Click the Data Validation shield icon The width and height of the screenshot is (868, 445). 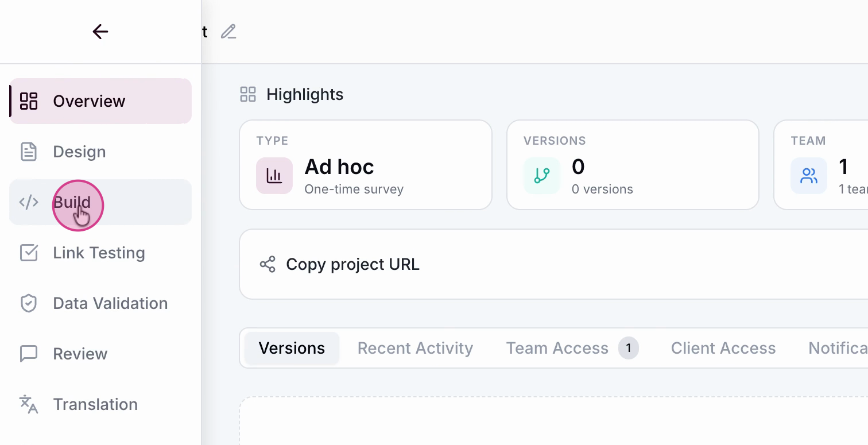point(29,303)
